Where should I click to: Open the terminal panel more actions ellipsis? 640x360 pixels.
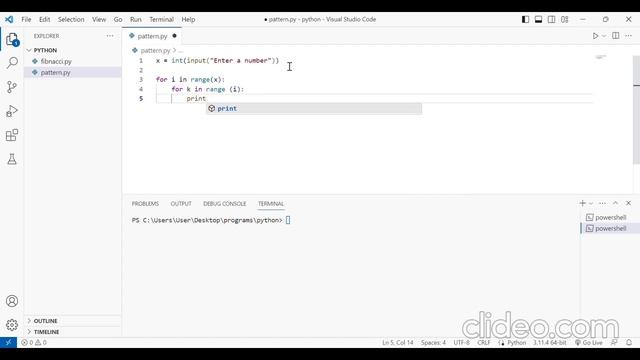[x=602, y=203]
